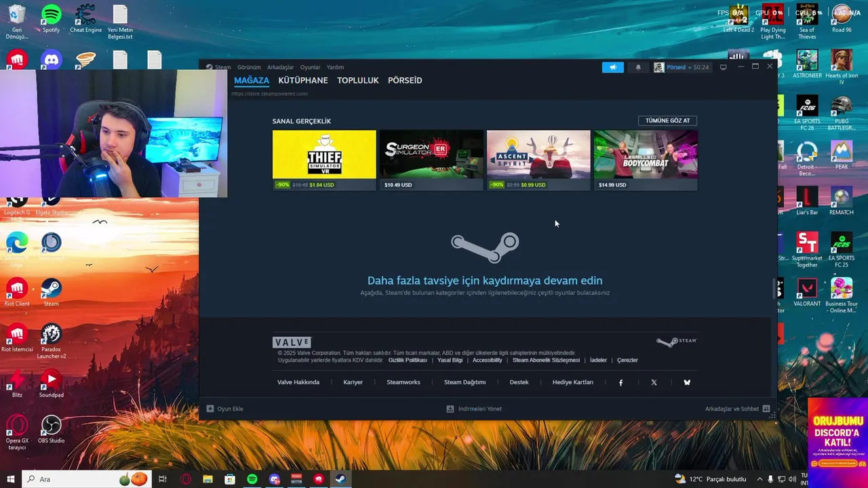Open the Accessibility link

tap(488, 360)
